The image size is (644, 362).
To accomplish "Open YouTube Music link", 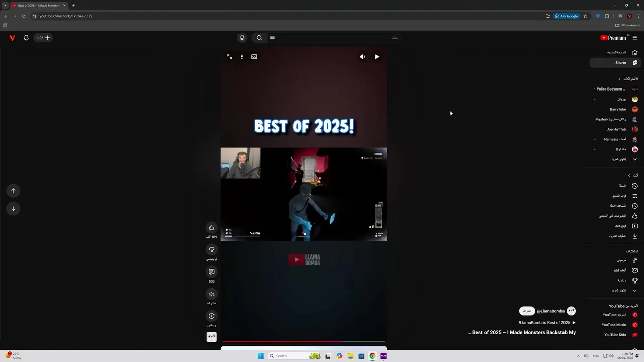I will point(615,325).
